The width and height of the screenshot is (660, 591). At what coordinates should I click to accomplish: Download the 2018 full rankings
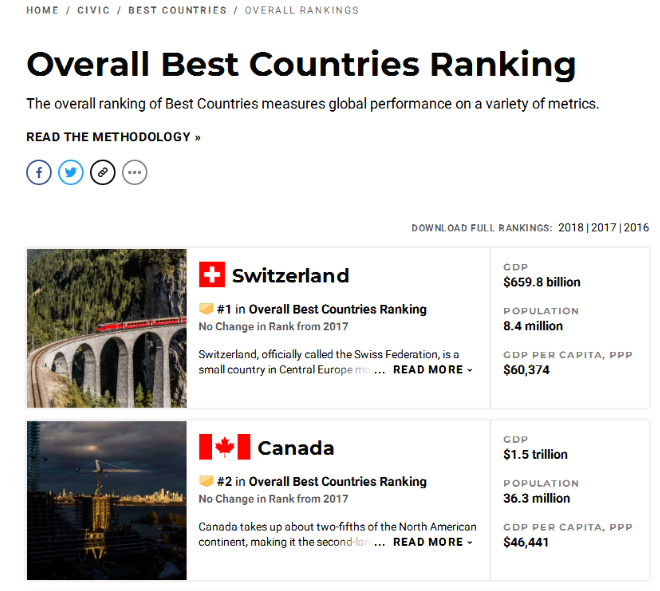tap(571, 228)
